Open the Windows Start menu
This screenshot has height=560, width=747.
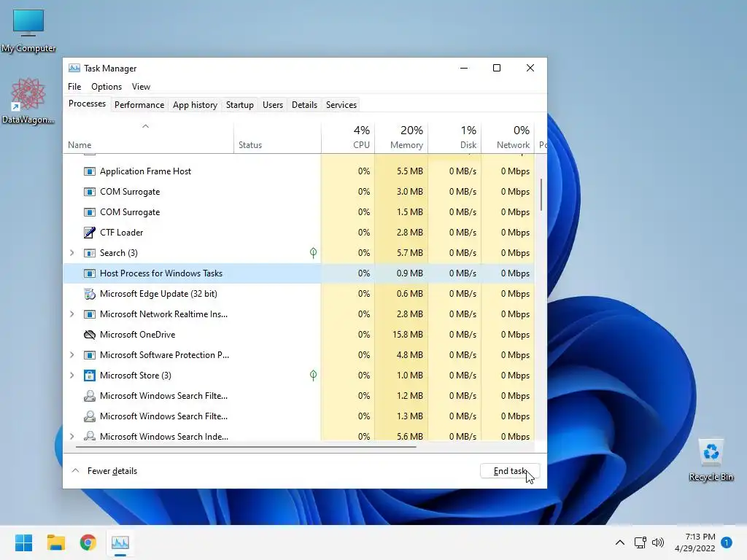[x=23, y=542]
